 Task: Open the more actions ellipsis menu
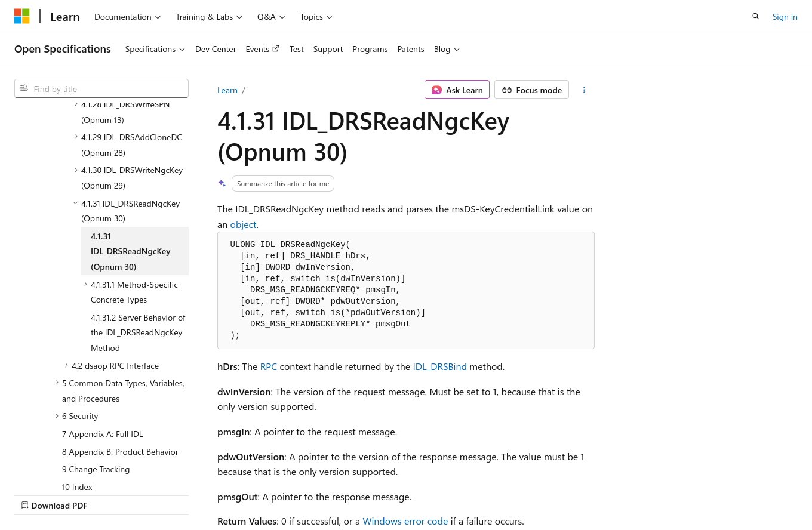(584, 90)
